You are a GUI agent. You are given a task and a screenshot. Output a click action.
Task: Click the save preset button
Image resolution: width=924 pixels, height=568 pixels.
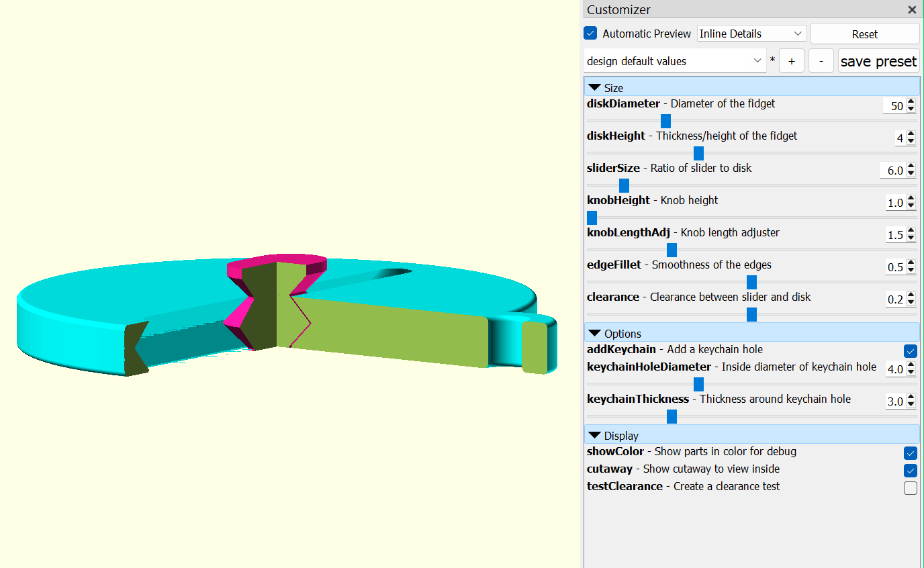click(878, 61)
